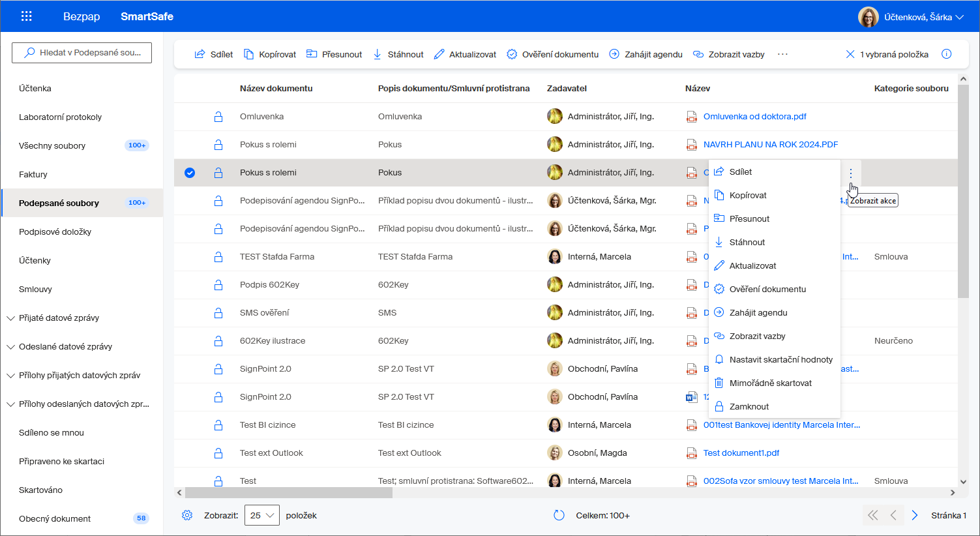980x536 pixels.
Task: Choose Zahájit agendu from context menu
Action: (x=774, y=313)
